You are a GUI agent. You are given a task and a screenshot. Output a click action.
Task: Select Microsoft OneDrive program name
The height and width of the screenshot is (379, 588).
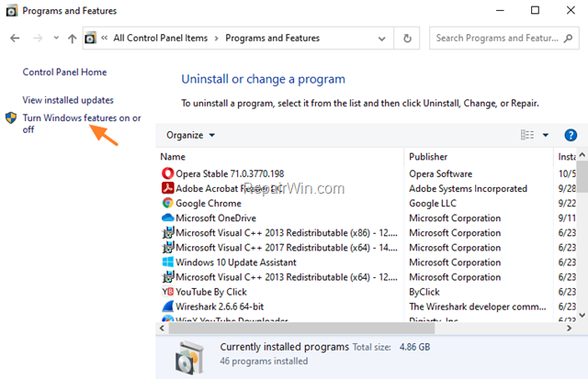pyautogui.click(x=216, y=218)
